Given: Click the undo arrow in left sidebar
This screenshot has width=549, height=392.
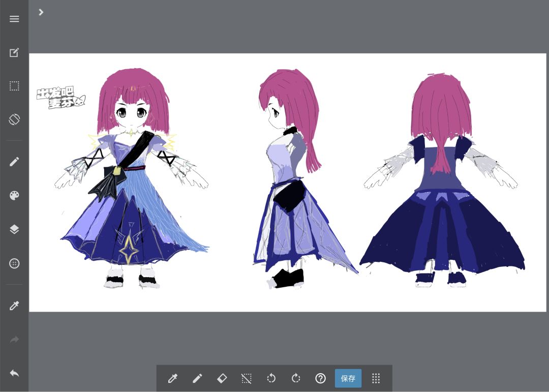Looking at the screenshot, I should point(14,373).
